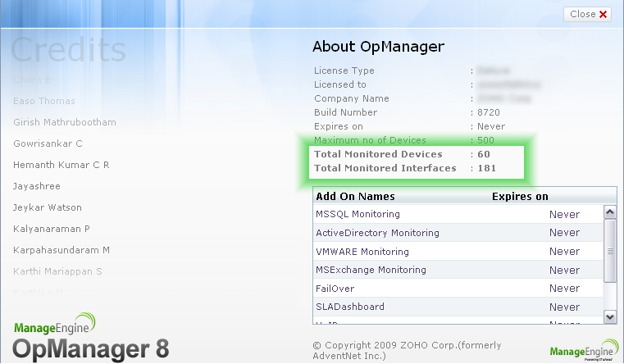
Task: Select the MSSQL Monitoring add-on row
Action: [458, 214]
